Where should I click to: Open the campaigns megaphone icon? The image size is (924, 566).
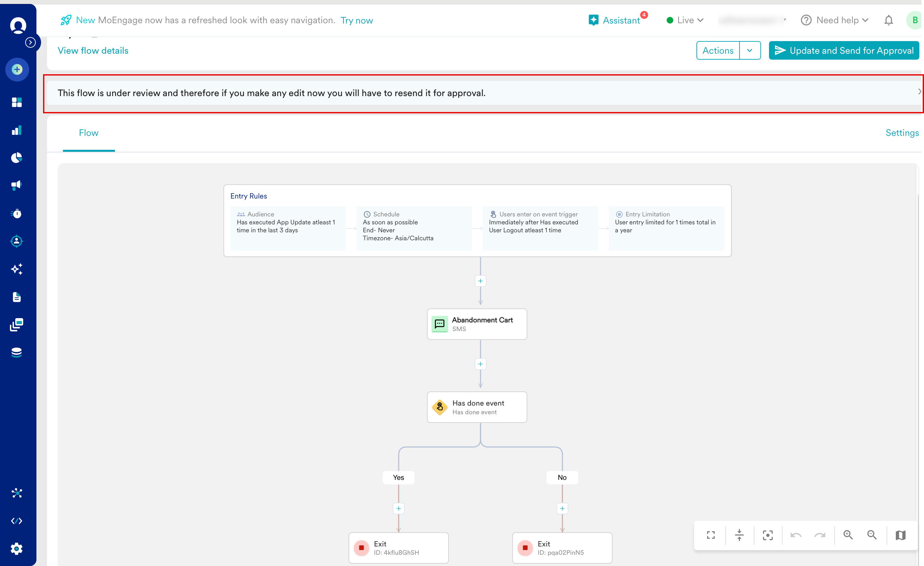coord(17,185)
